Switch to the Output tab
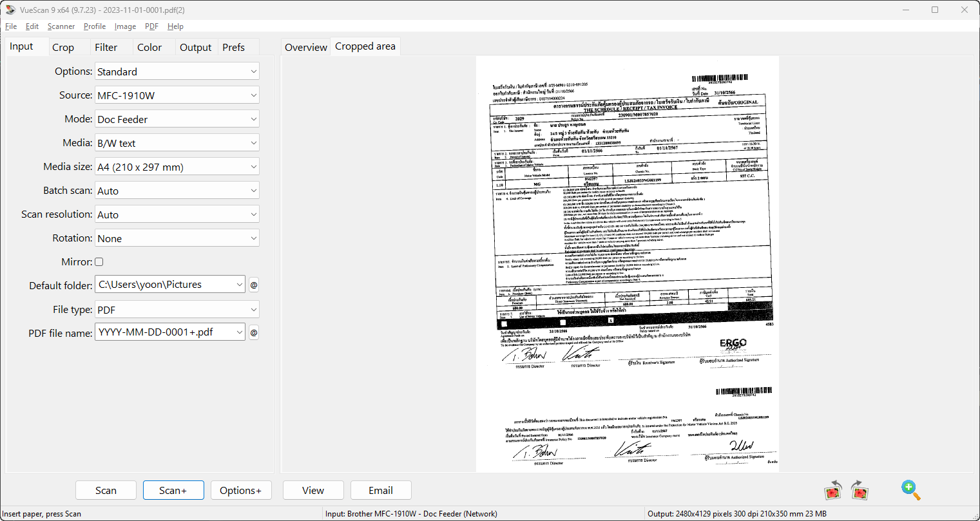980x521 pixels. tap(196, 47)
